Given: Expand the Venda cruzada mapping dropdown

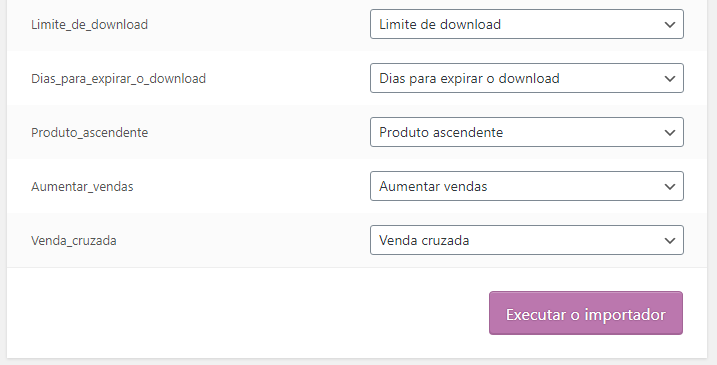Looking at the screenshot, I should (527, 240).
